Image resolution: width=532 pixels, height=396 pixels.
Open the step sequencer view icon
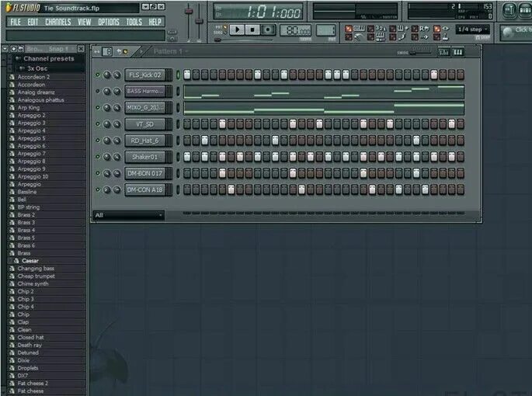(525, 11)
